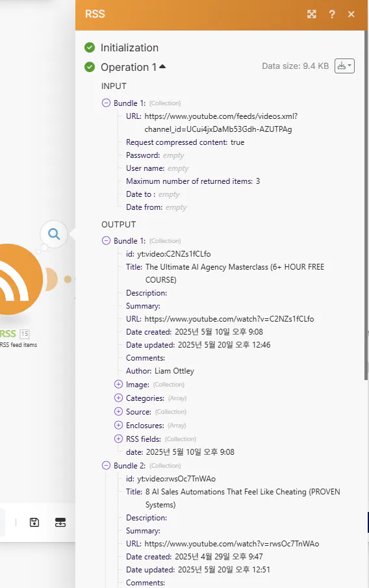Collapse OUTPUT Bundle 2
The image size is (369, 588).
[106, 465]
